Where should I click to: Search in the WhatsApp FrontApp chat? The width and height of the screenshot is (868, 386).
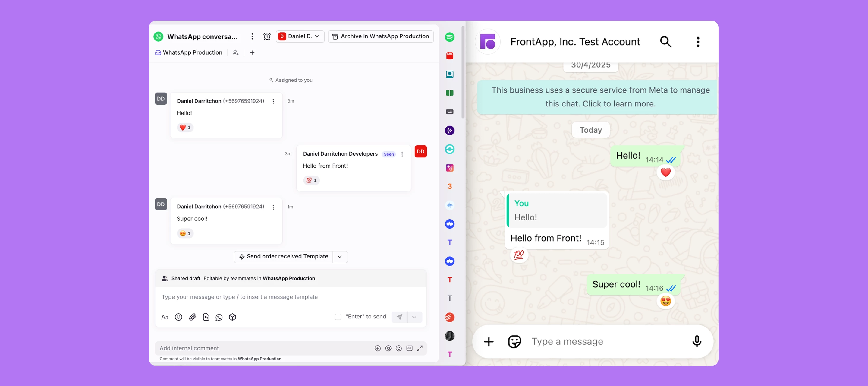tap(665, 42)
